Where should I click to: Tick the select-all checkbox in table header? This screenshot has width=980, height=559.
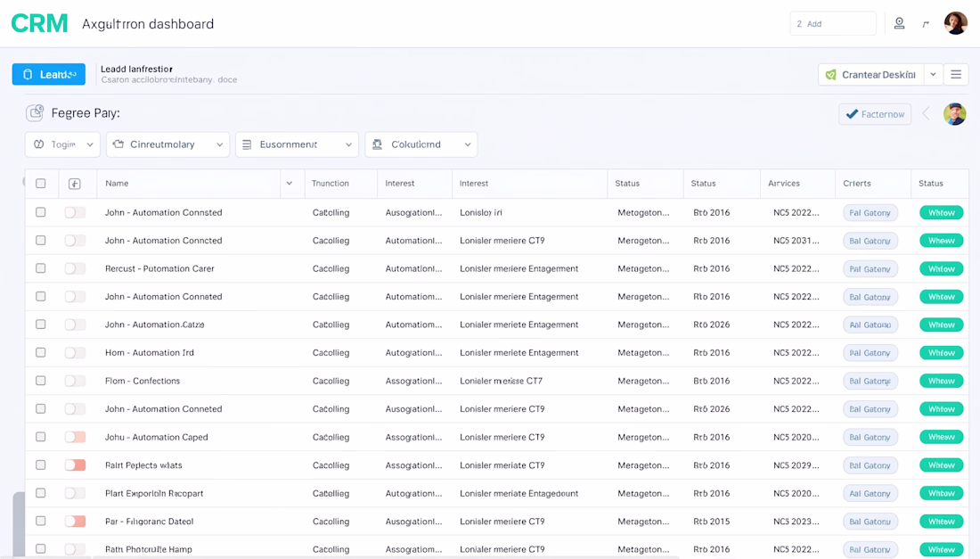pos(41,183)
